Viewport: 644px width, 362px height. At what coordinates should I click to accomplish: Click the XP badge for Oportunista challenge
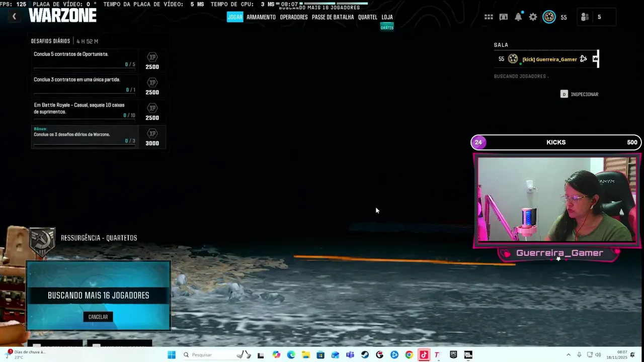(152, 57)
